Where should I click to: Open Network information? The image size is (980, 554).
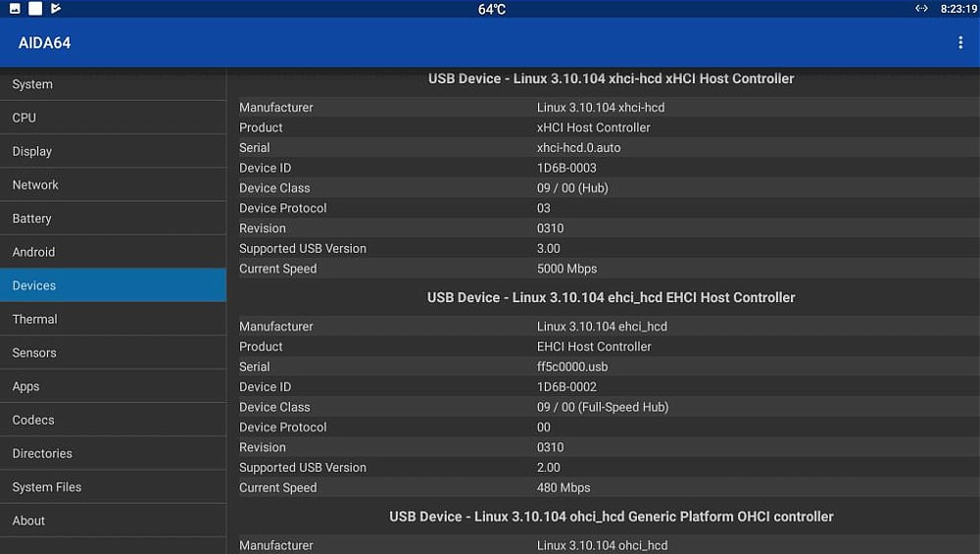click(113, 184)
